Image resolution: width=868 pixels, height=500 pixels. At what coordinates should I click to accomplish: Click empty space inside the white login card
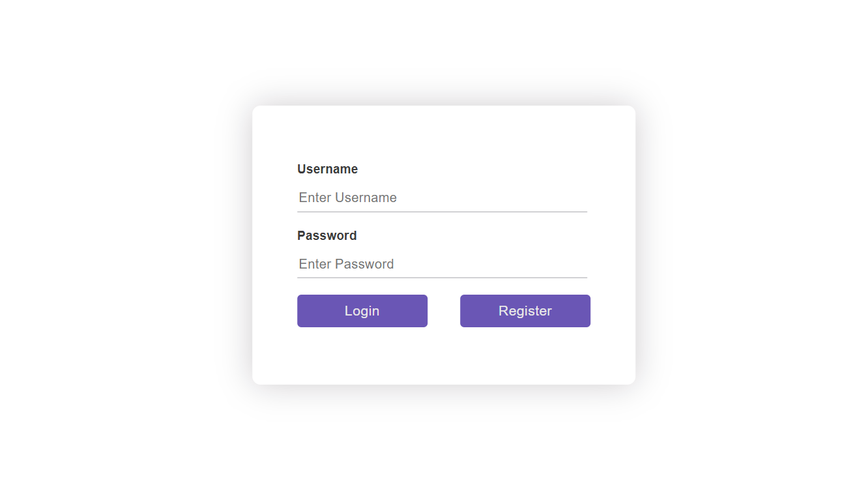[x=443, y=355]
